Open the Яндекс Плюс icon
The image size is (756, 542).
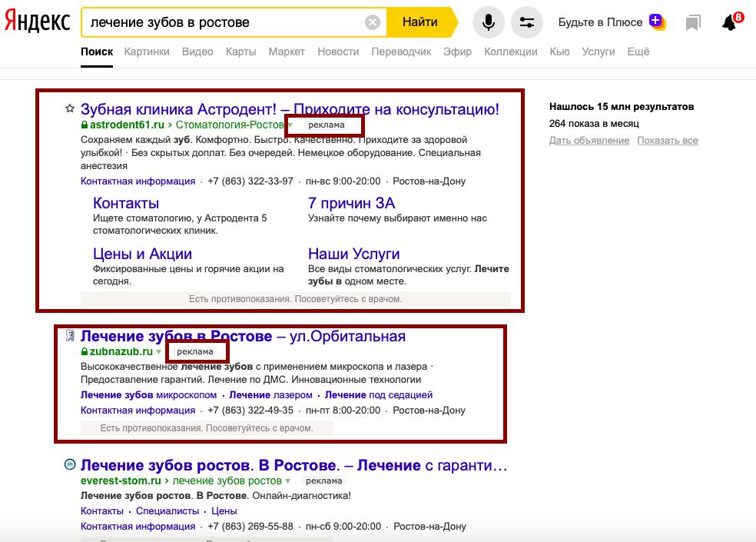click(657, 22)
